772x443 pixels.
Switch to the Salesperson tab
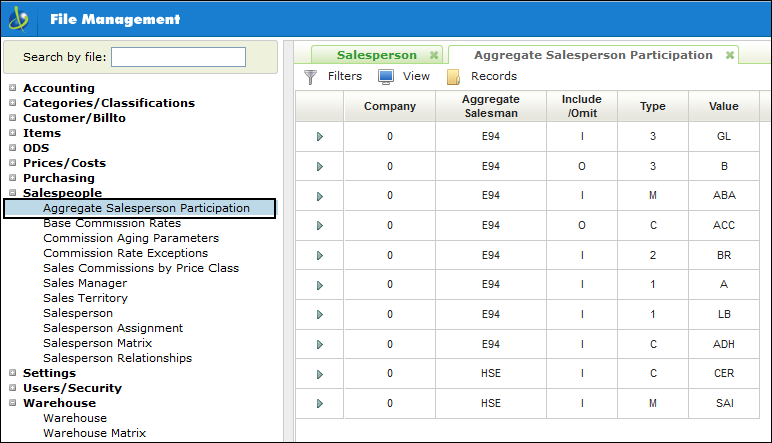click(x=376, y=56)
